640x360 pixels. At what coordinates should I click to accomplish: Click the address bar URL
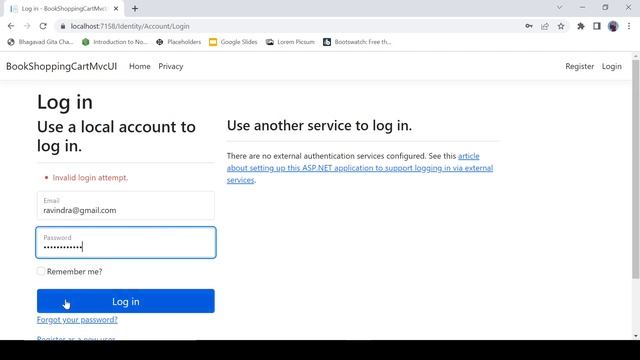point(130,26)
